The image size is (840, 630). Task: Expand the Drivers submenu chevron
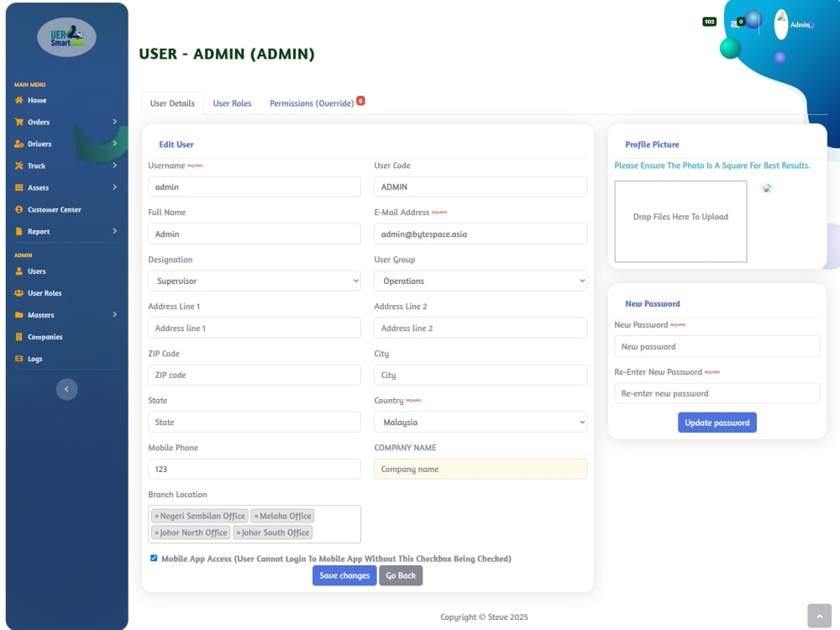pos(114,144)
